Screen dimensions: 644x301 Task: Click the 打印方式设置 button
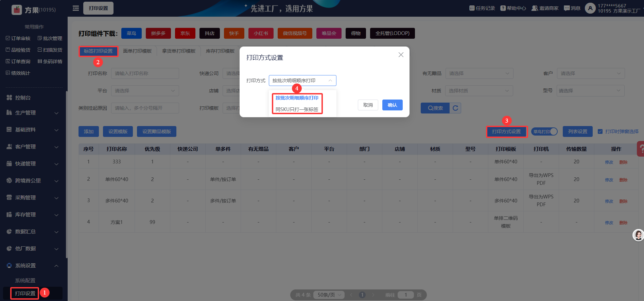click(x=506, y=131)
